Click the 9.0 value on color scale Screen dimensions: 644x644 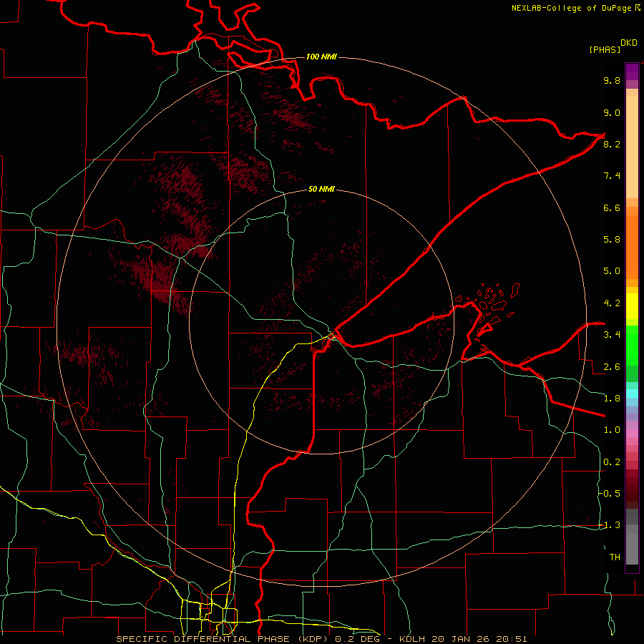tap(612, 112)
